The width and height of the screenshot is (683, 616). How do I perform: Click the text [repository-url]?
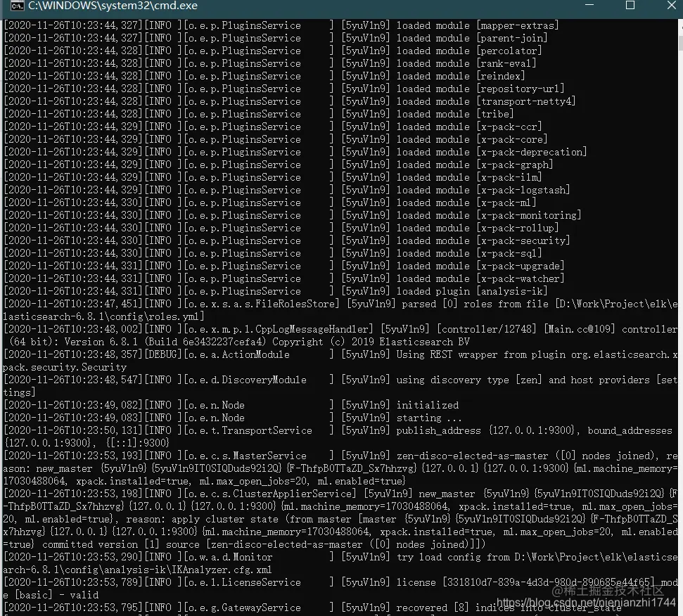(520, 89)
